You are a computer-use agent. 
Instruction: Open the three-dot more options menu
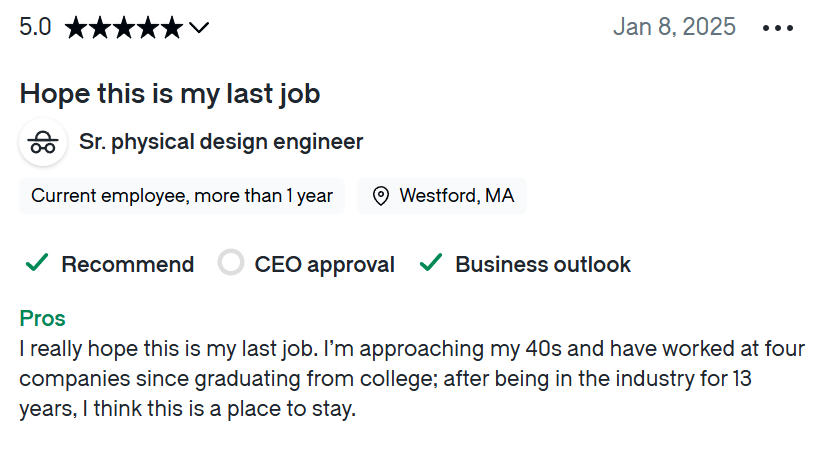[x=777, y=28]
